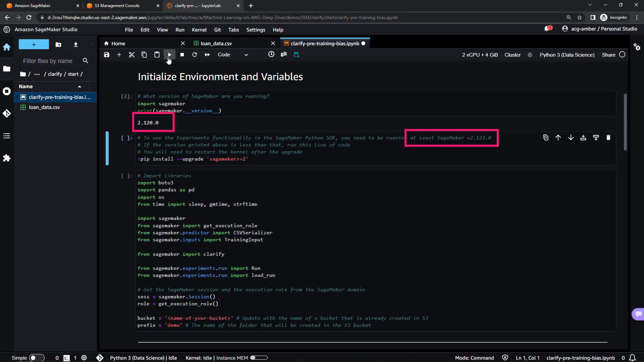Toggle the Instance MEM switch
This screenshot has width=644, height=362.
coord(259,358)
